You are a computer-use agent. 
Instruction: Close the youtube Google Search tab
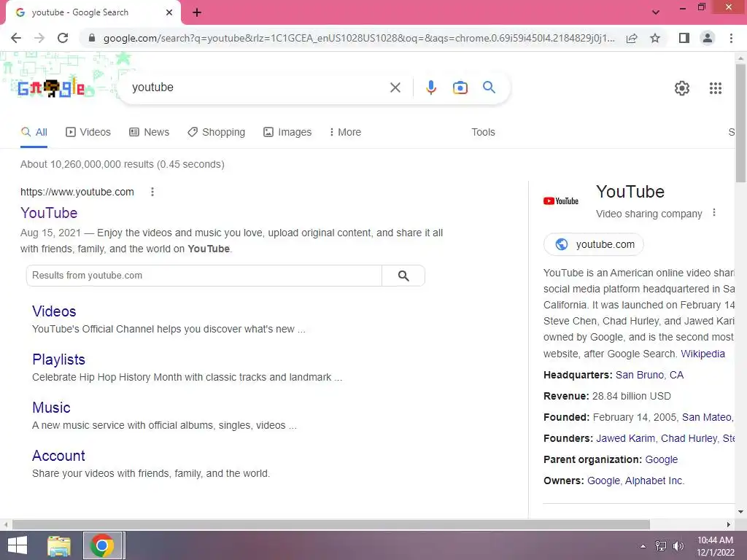pyautogui.click(x=169, y=12)
